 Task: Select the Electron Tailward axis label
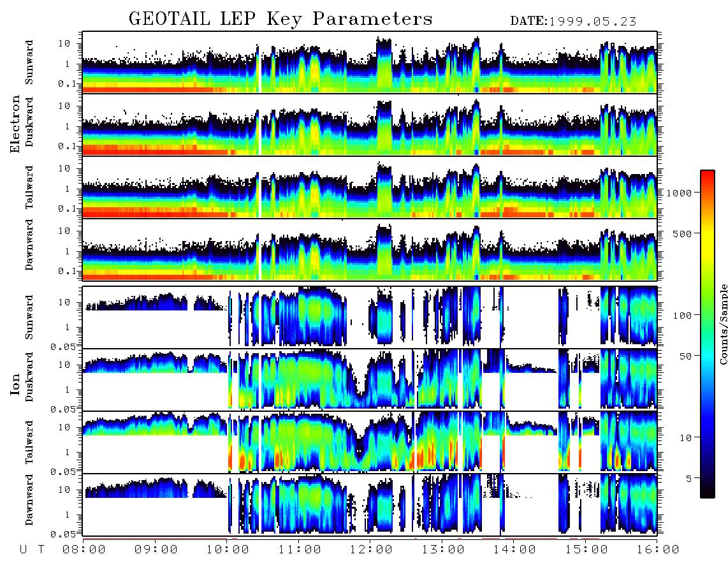coord(29,187)
